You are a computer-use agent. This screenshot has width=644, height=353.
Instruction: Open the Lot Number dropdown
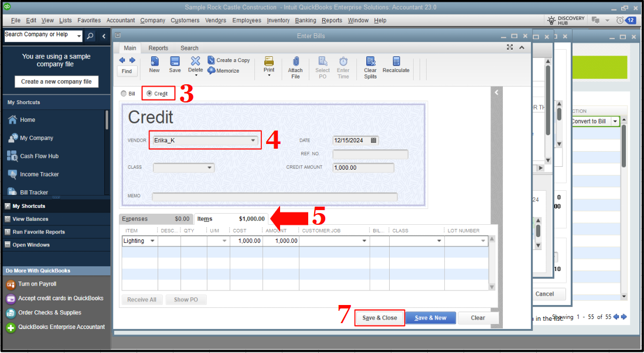pos(483,241)
